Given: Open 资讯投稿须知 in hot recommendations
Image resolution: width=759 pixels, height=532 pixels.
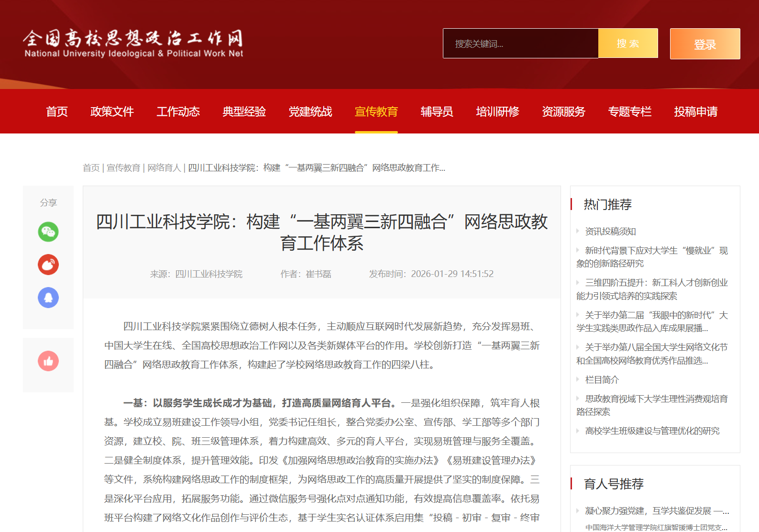Looking at the screenshot, I should [x=610, y=232].
